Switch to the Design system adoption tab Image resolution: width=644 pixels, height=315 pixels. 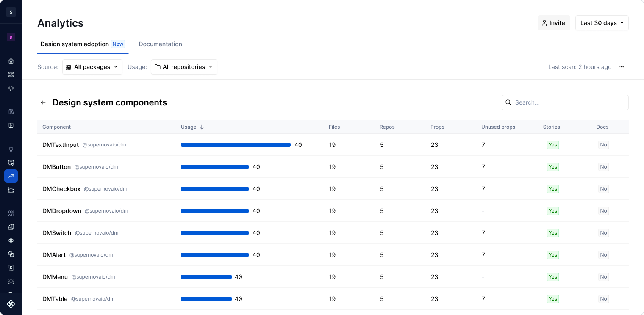click(x=83, y=44)
